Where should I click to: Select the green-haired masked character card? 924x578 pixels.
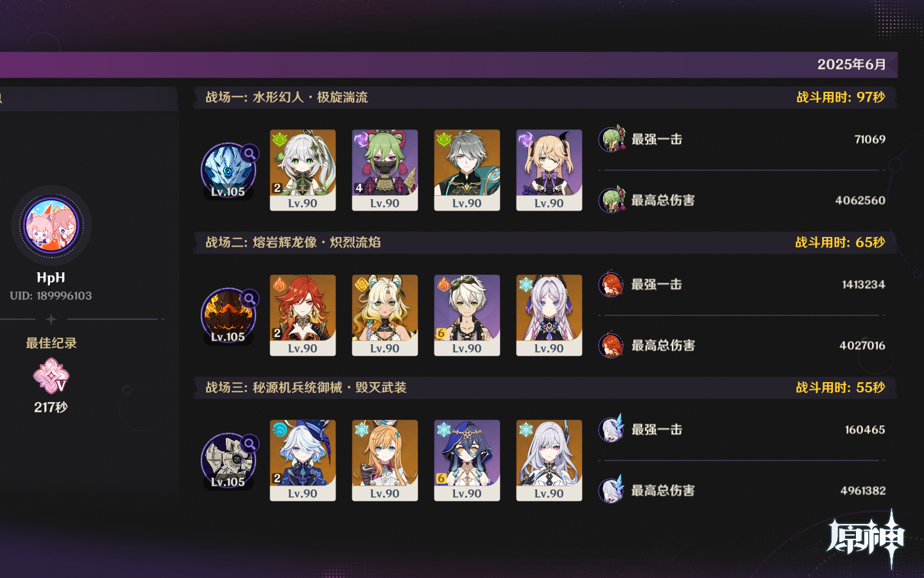385,170
